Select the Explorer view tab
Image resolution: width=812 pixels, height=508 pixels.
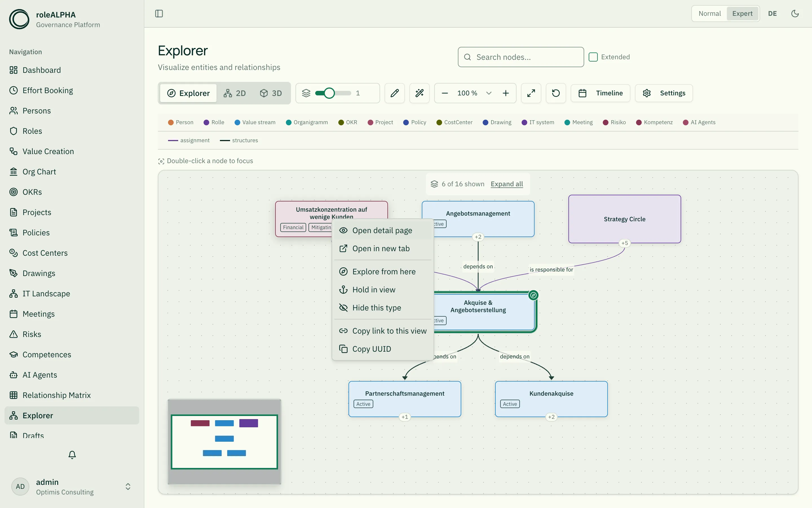click(x=188, y=93)
